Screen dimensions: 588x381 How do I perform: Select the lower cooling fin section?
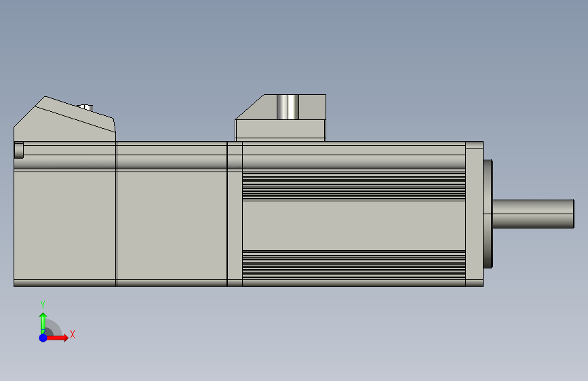pyautogui.click(x=353, y=264)
